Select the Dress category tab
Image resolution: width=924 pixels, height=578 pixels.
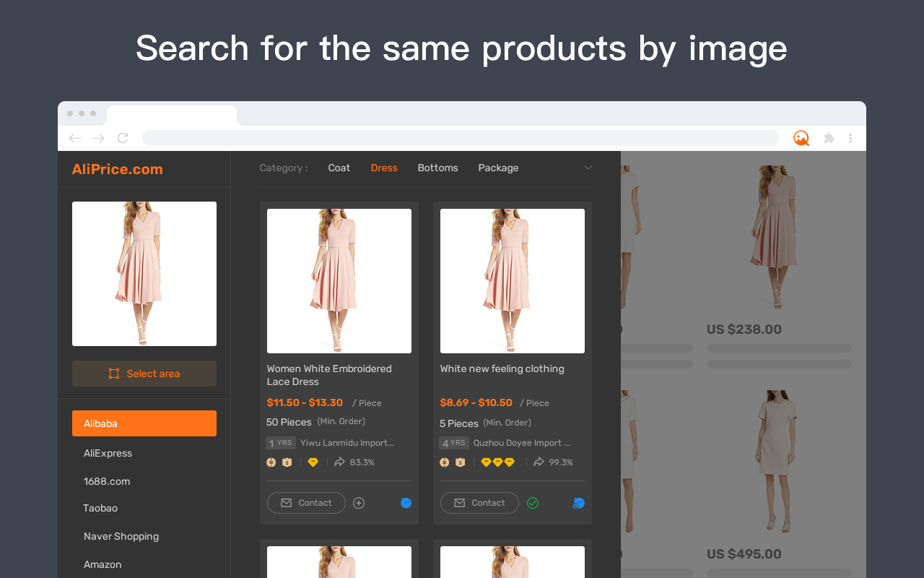point(384,168)
